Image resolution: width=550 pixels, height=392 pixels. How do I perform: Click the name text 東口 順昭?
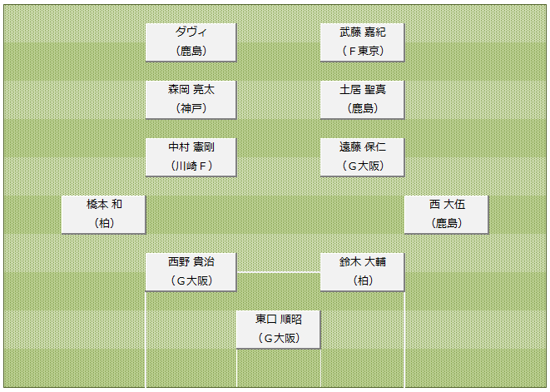coord(279,320)
